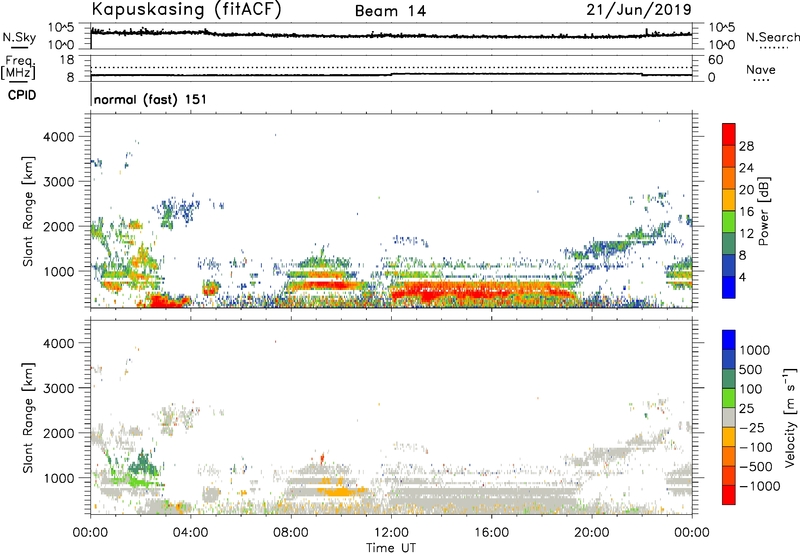This screenshot has width=800, height=554.
Task: Click the 2000 km tick of the power panel
Action: point(58,226)
